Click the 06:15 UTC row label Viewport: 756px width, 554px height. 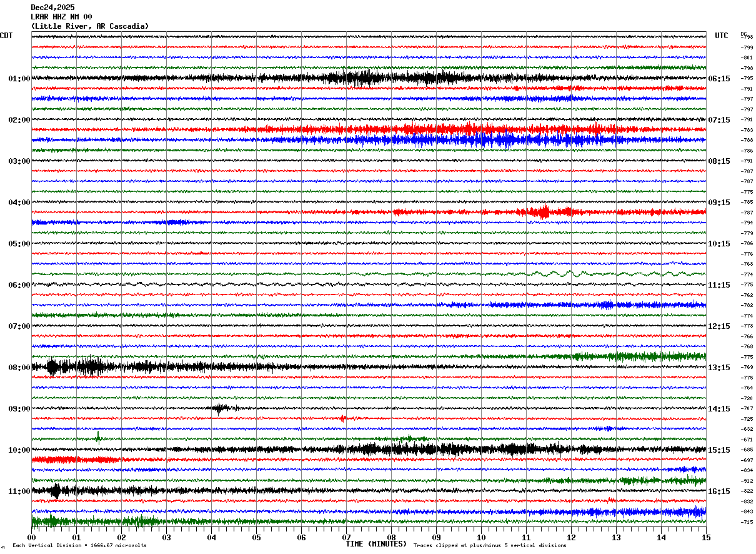pyautogui.click(x=720, y=79)
